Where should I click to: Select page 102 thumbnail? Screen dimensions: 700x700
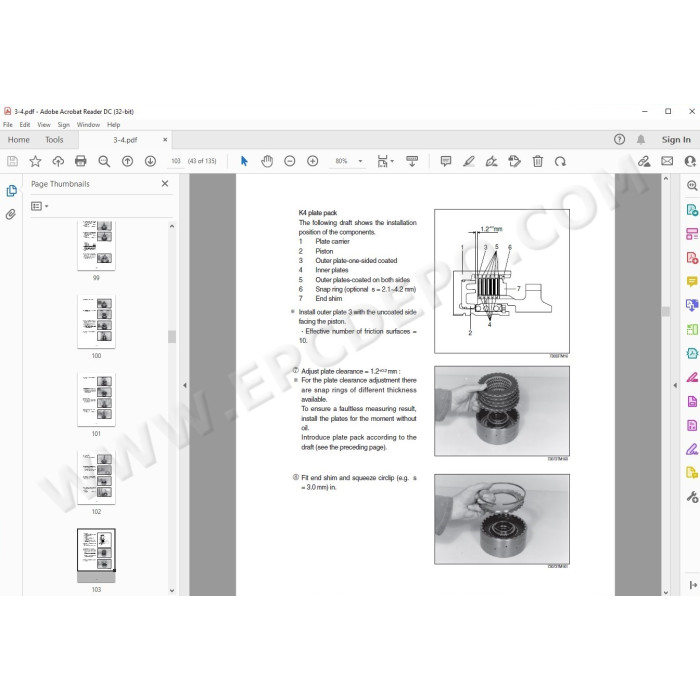[96, 477]
